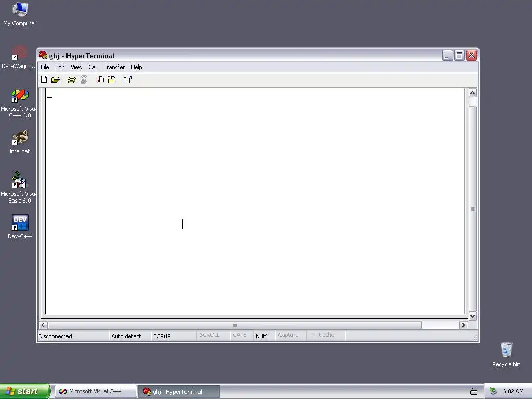Open the Help menu
The height and width of the screenshot is (399, 532).
coord(137,67)
